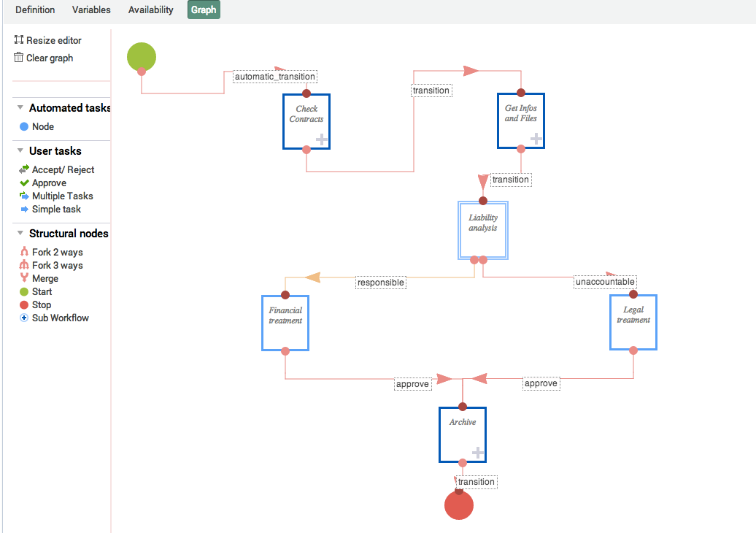Select the green Start palette icon
The image size is (756, 533).
(23, 291)
